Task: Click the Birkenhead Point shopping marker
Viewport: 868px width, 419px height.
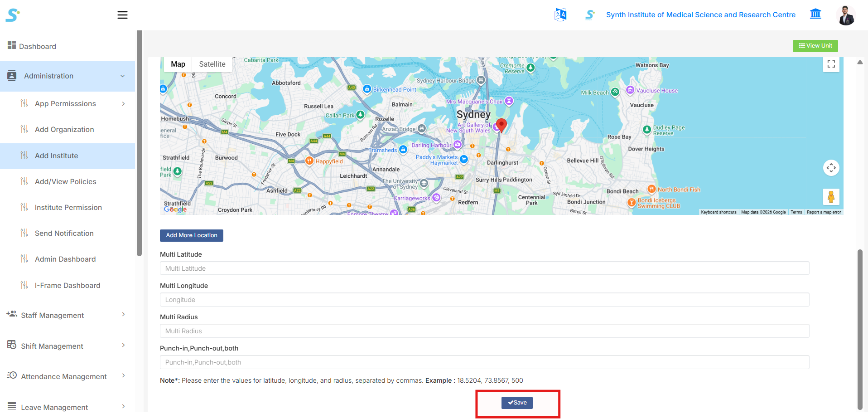Action: [x=367, y=89]
